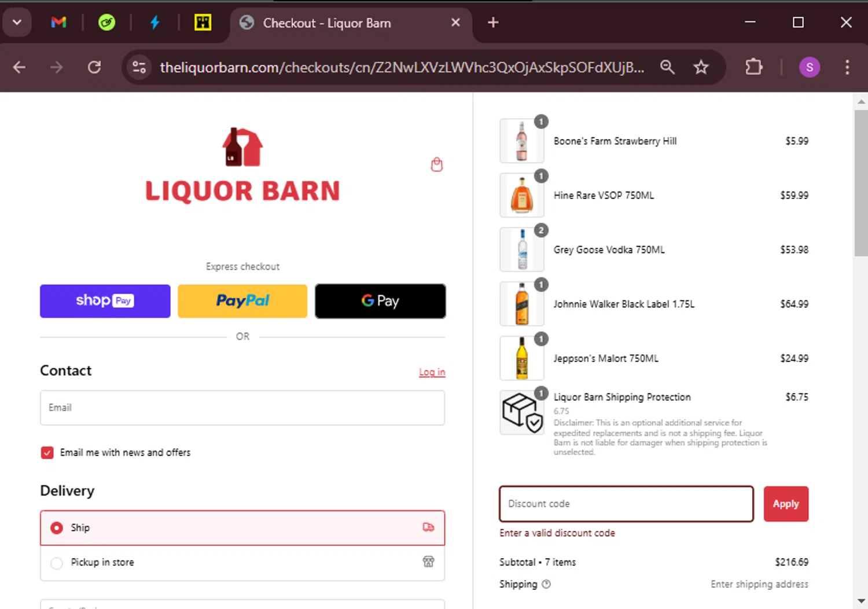The height and width of the screenshot is (609, 868).
Task: Select the Pickup in store option
Action: [242, 563]
